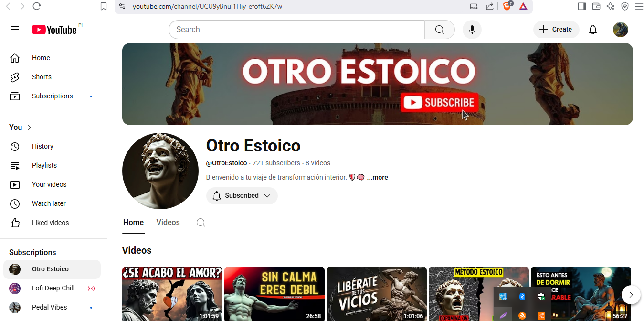Image resolution: width=644 pixels, height=321 pixels.
Task: Click into the YouTube search field
Action: (296, 30)
